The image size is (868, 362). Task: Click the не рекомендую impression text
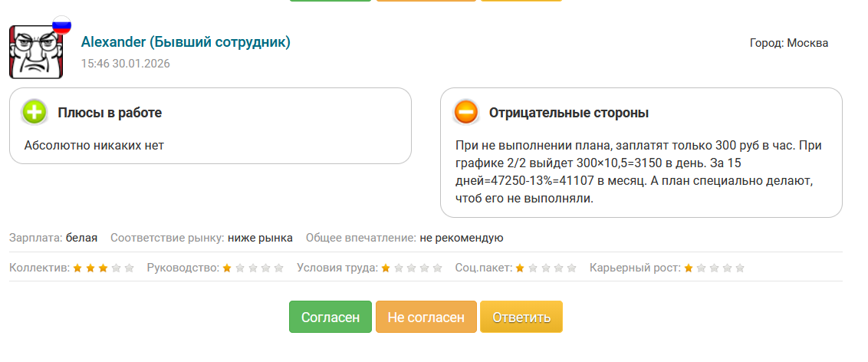point(461,239)
